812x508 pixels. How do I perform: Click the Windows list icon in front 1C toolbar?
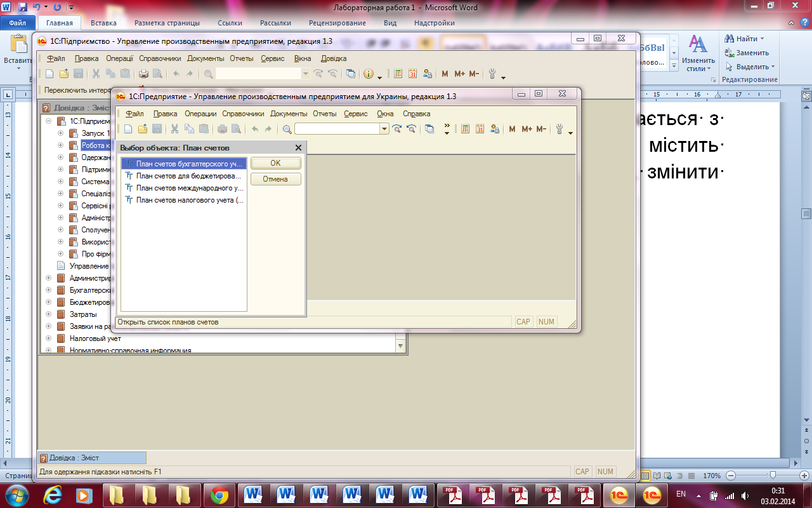click(x=429, y=129)
